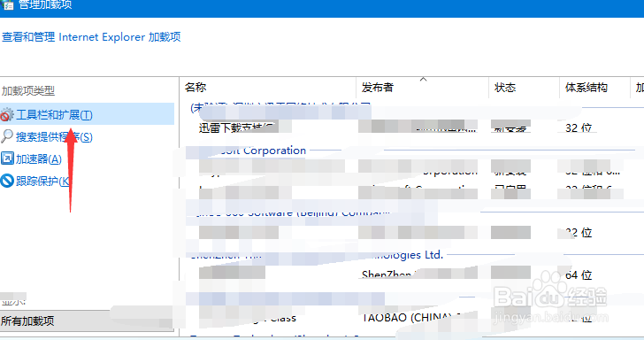Select 加速器(A) add-on type
Screen dimensions: 644x340
39,159
